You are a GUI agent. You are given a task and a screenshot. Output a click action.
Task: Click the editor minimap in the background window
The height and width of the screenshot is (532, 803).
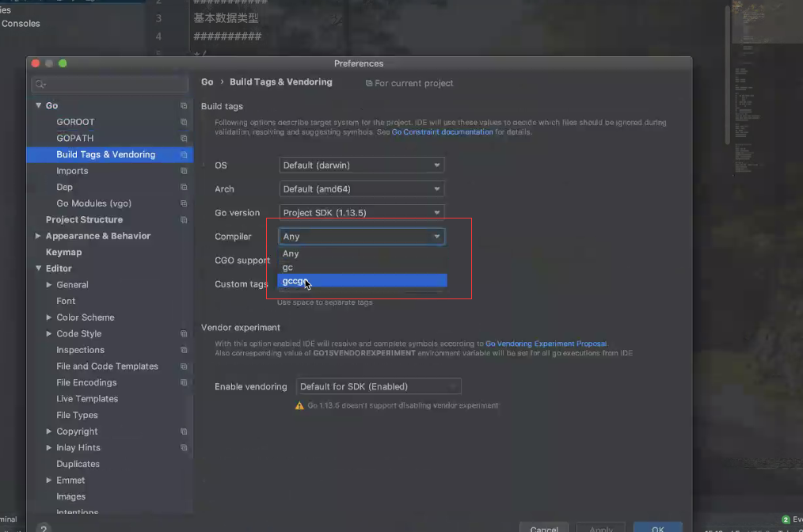click(766, 87)
